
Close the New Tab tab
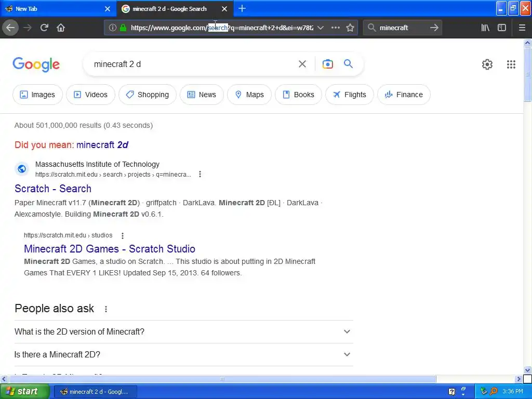tap(108, 9)
